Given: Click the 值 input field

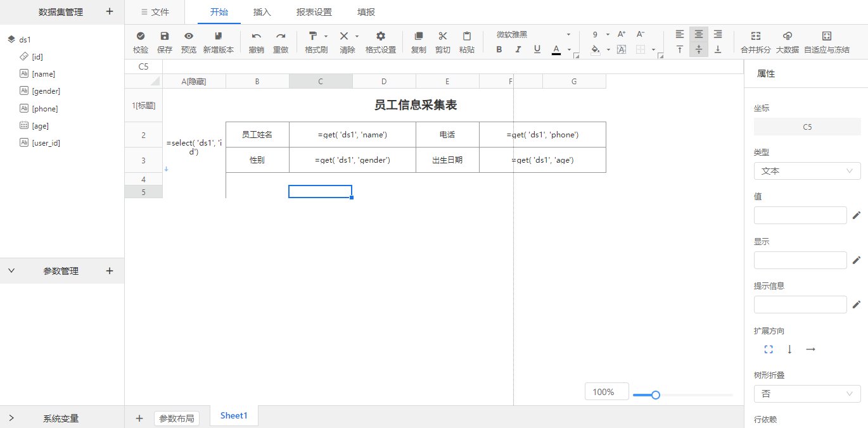Looking at the screenshot, I should click(x=800, y=215).
